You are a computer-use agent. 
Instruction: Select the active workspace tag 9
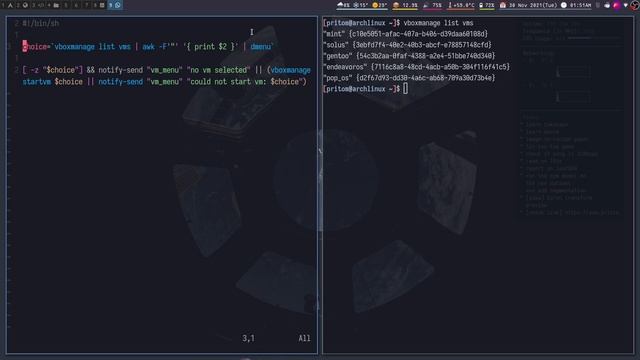tap(115, 5)
